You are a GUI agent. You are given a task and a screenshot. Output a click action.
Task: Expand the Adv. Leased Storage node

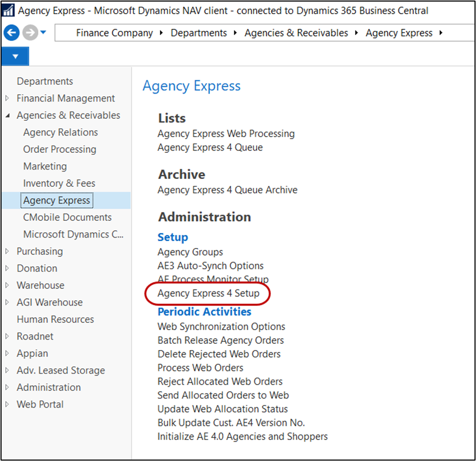click(7, 370)
